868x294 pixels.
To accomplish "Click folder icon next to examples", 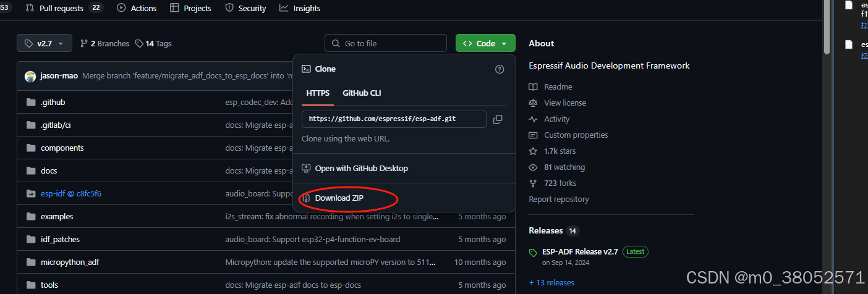I will coord(31,217).
